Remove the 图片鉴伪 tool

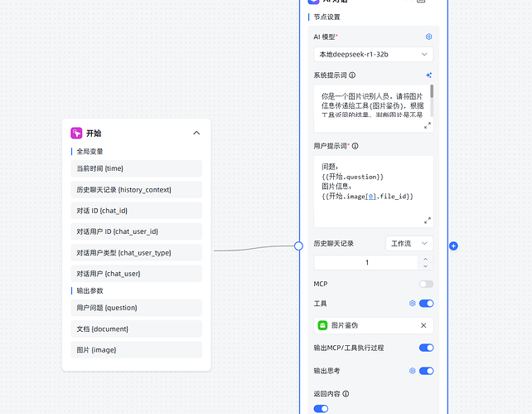424,326
